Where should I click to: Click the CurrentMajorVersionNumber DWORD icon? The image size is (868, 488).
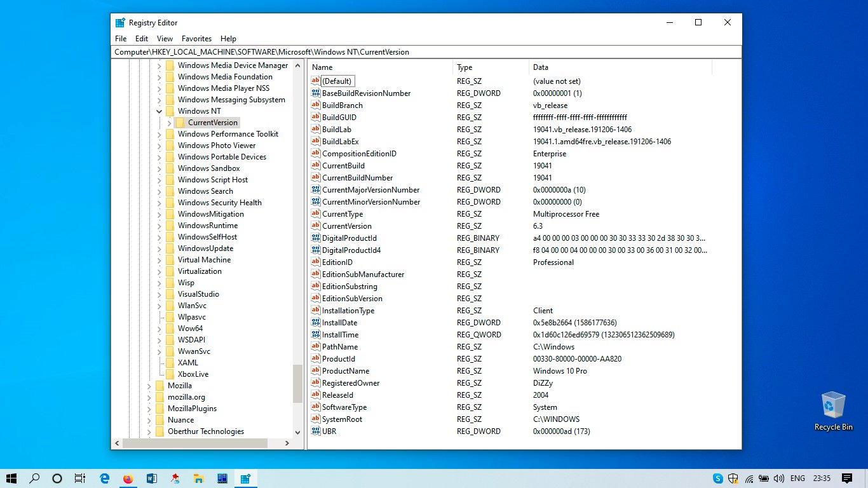tap(316, 190)
